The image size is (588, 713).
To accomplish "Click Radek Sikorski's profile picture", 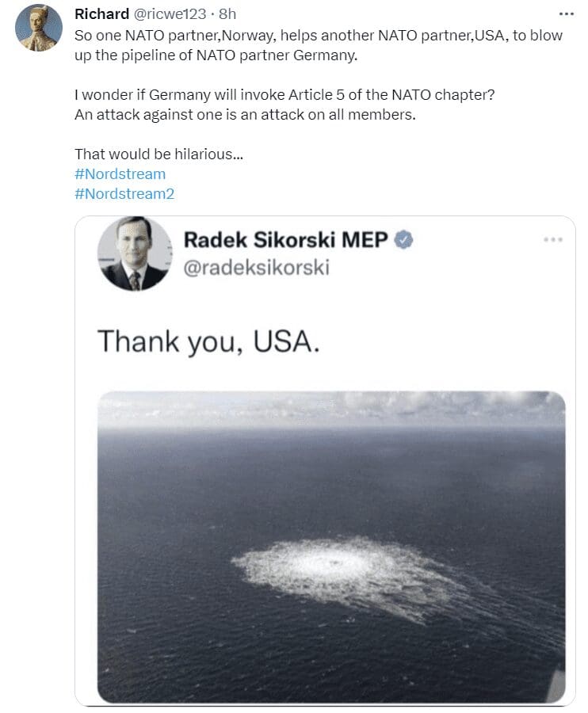I will (x=134, y=254).
